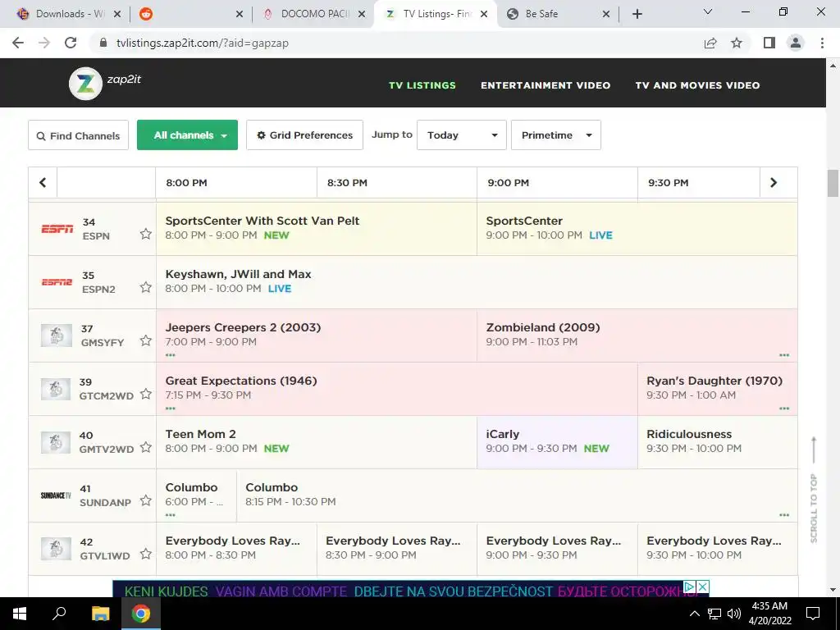
Task: Open the Chrome profile avatar
Action: tap(796, 43)
